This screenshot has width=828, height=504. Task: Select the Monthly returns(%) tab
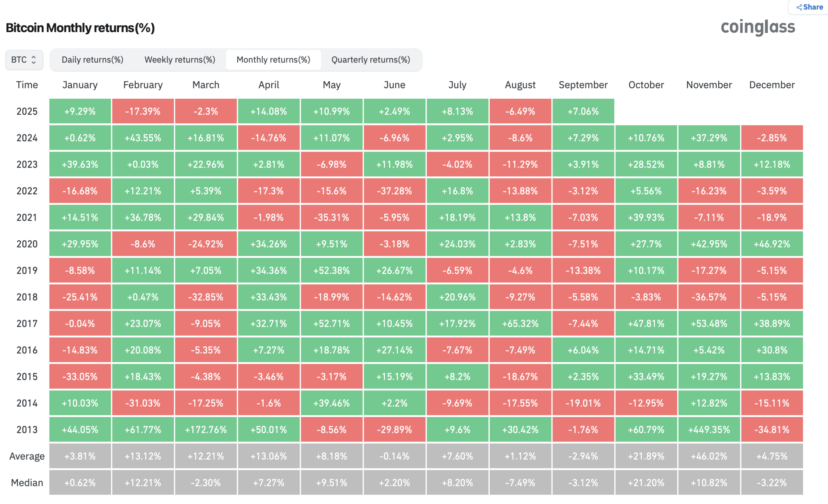(x=273, y=60)
